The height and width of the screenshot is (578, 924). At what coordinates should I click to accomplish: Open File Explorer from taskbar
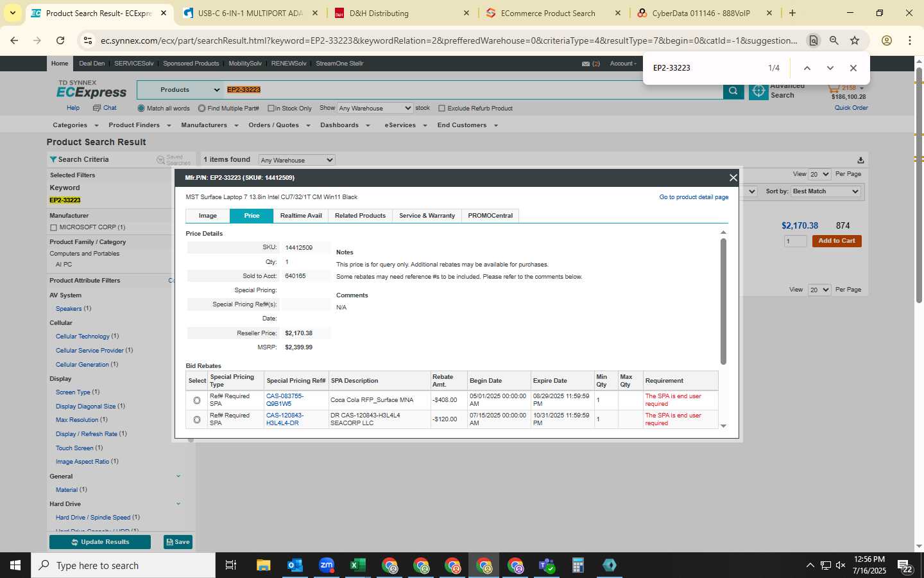[x=263, y=565]
